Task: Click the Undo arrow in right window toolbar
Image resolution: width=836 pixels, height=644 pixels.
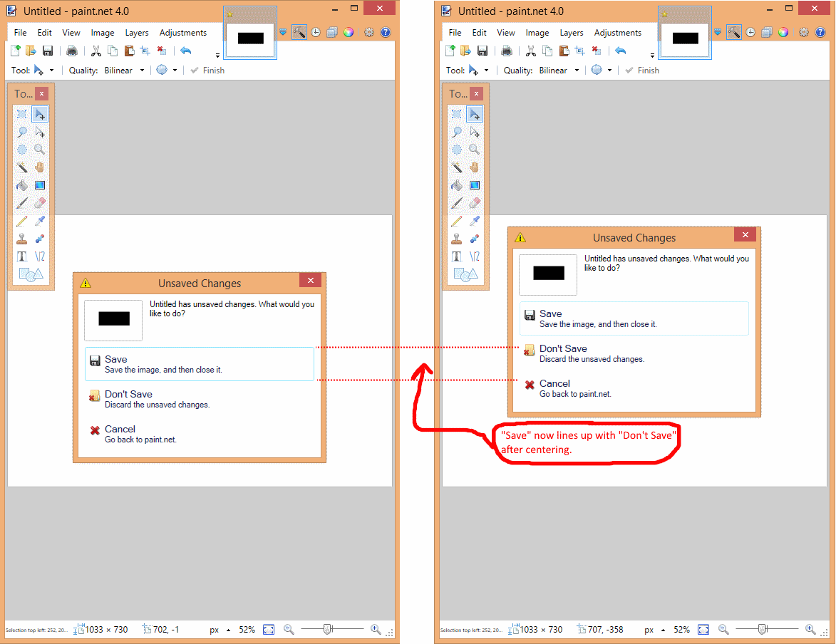Action: click(621, 51)
